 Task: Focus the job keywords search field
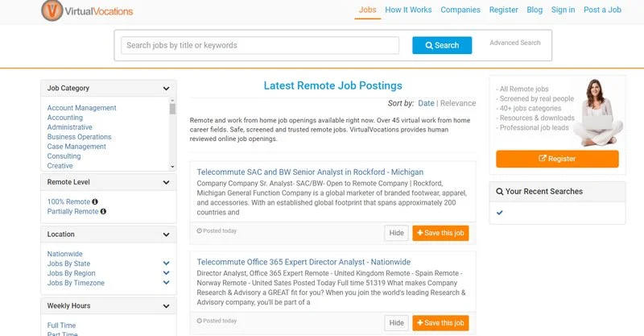260,45
